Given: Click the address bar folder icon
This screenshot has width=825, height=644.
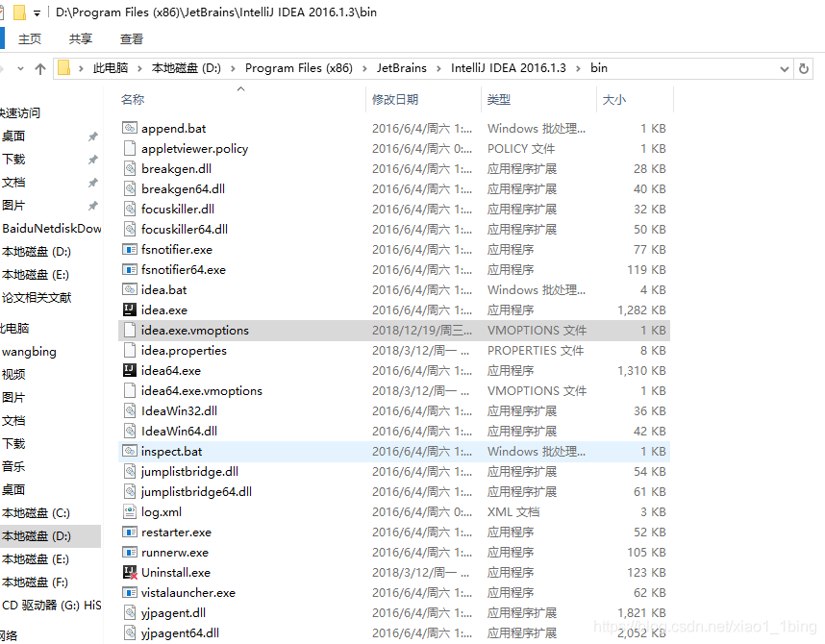Looking at the screenshot, I should (x=63, y=68).
